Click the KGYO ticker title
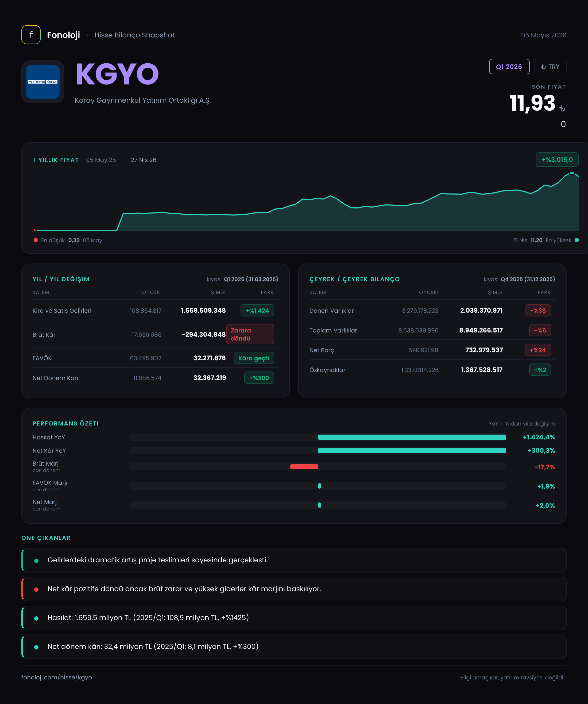Viewport: 588px width, 704px height. coord(117,74)
